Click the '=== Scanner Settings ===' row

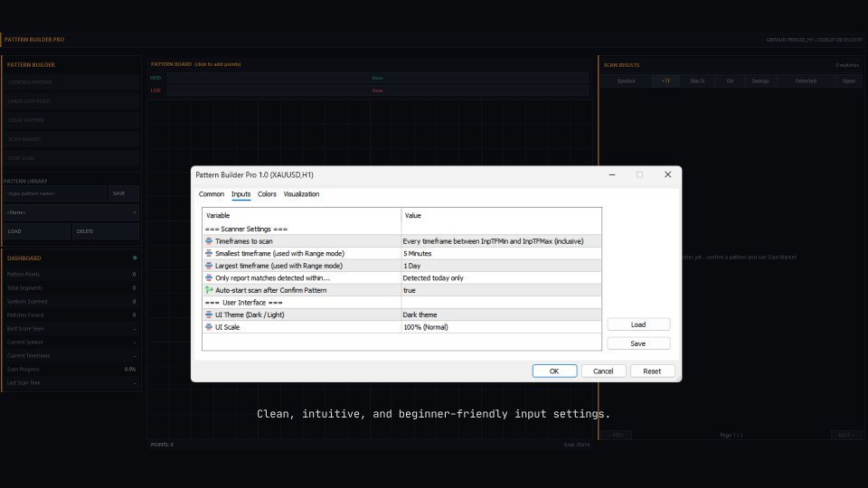tap(401, 229)
